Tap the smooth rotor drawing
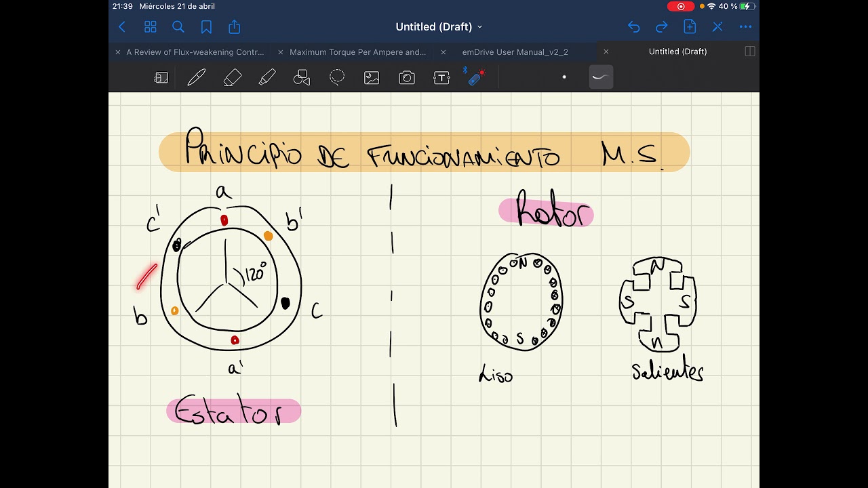Viewport: 868px width, 488px height. tap(521, 300)
